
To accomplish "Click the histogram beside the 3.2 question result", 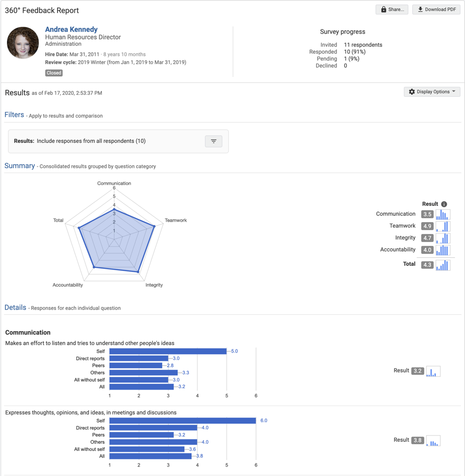I will [x=433, y=370].
